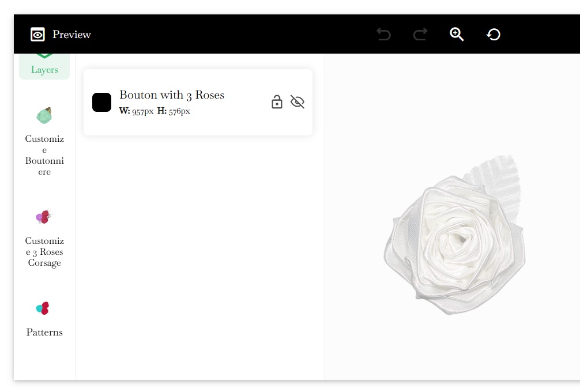Open the Preview label
This screenshot has width=580, height=392.
[x=71, y=35]
